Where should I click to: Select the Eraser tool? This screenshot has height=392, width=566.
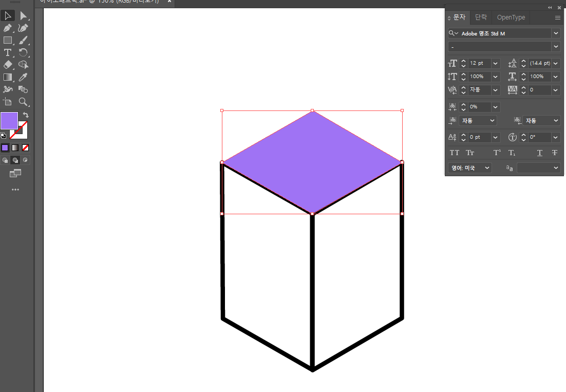8,65
